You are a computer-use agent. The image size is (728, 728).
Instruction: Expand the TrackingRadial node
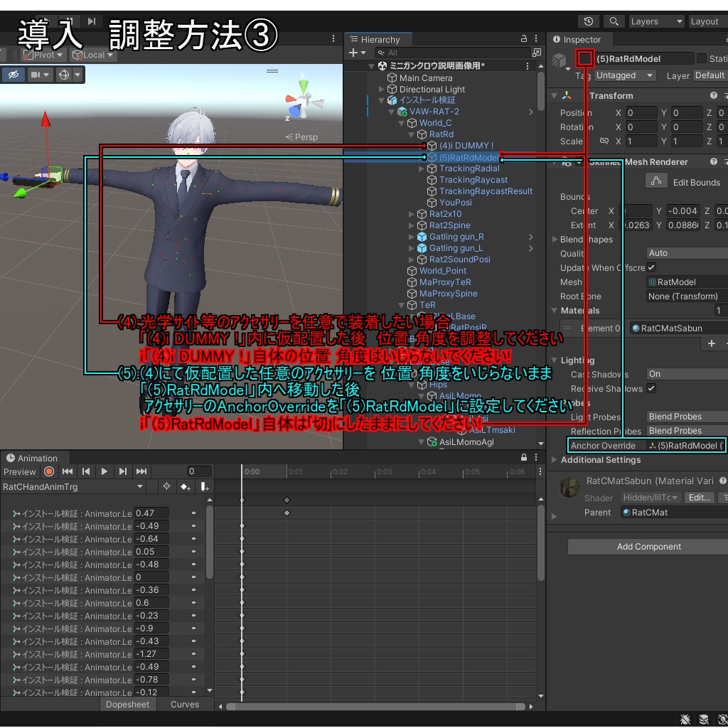421,168
